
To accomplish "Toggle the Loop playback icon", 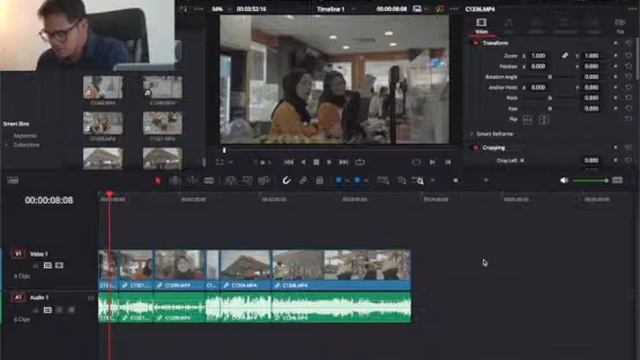I will click(x=360, y=162).
